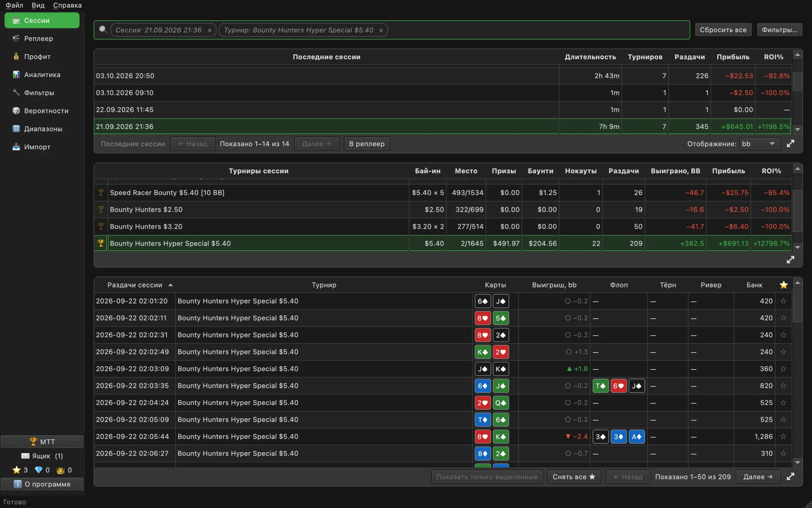Open the Вероятности sidebar section
Image resolution: width=812 pixels, height=508 pixels.
(x=42, y=111)
